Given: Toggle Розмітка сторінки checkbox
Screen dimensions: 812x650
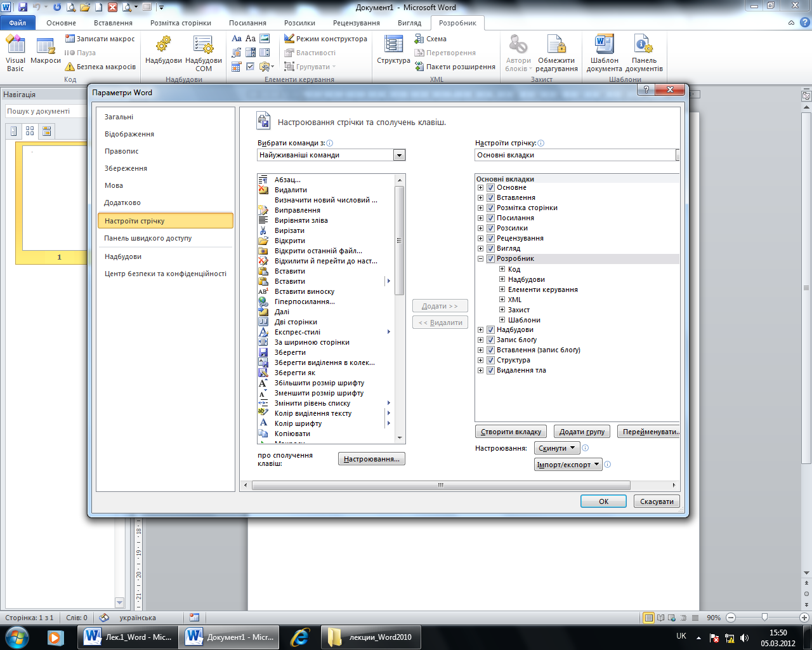Looking at the screenshot, I should click(x=490, y=208).
